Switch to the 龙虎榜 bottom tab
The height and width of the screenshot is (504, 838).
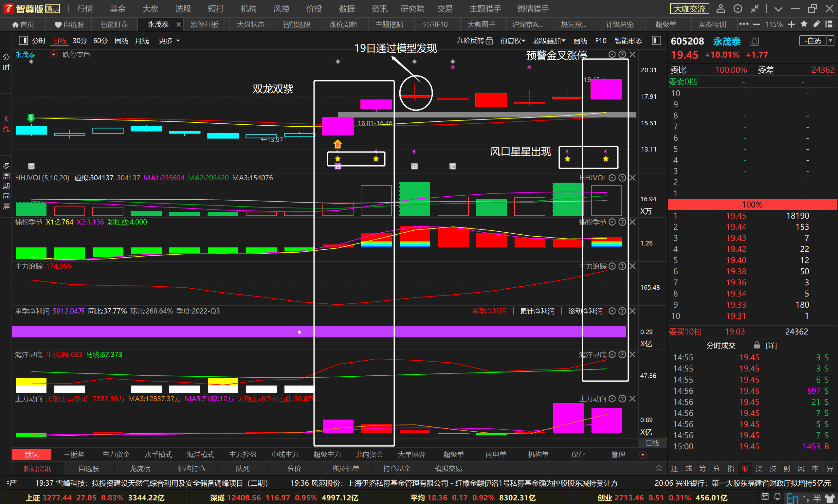(x=140, y=469)
